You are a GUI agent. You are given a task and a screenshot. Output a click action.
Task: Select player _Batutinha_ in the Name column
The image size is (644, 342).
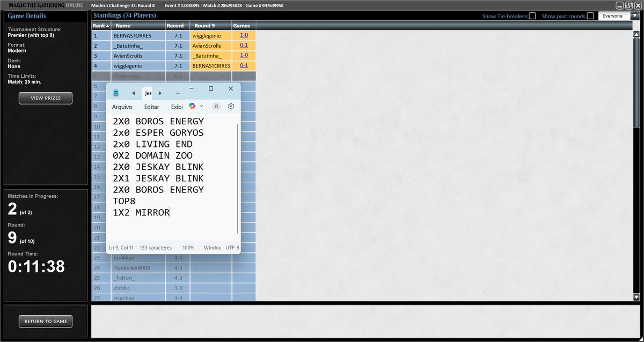(x=138, y=46)
